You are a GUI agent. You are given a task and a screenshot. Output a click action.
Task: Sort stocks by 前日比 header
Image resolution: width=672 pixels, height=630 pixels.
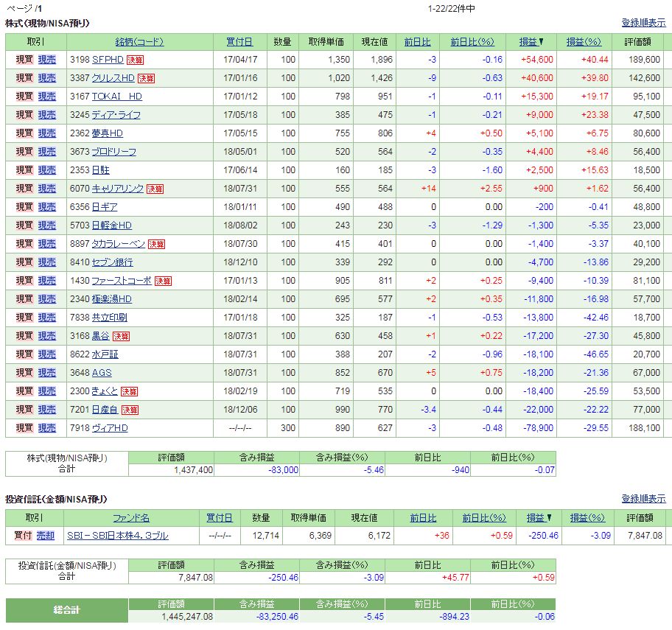pos(418,42)
